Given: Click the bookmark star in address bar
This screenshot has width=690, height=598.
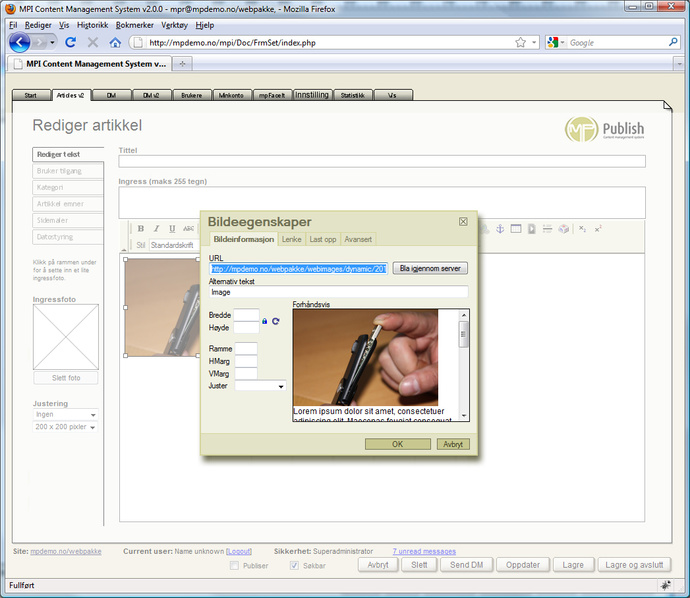Looking at the screenshot, I should (x=520, y=43).
